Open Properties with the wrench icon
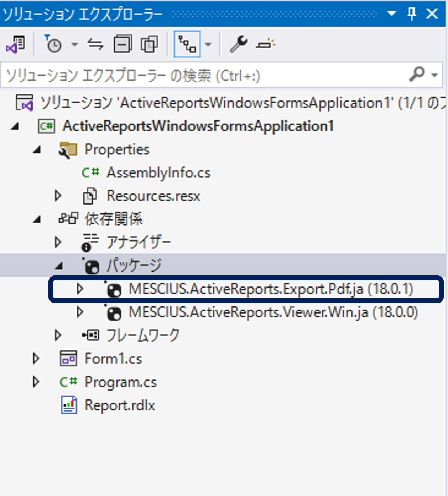Screen dimensions: 448x496 pyautogui.click(x=238, y=44)
